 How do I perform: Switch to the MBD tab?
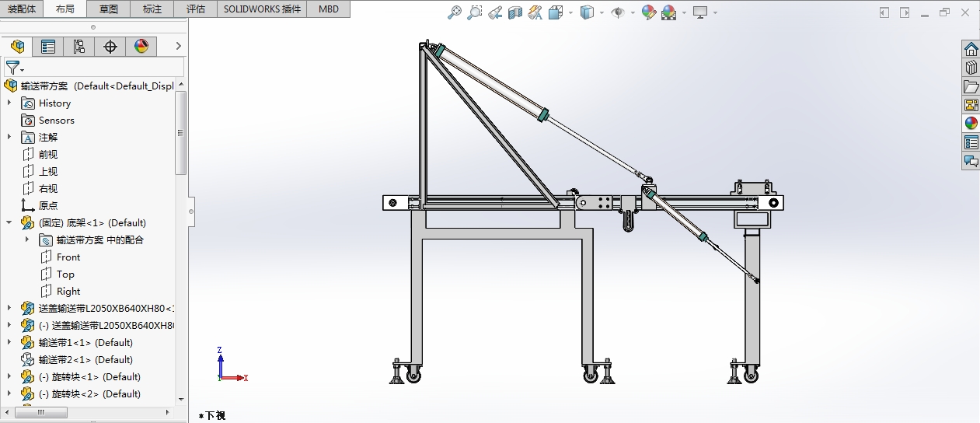[328, 9]
